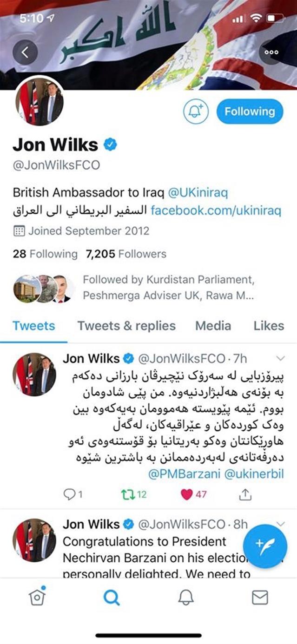This screenshot has height=644, width=297.
Task: Open the facebook.com/ukiniraq link
Action: coord(216,211)
